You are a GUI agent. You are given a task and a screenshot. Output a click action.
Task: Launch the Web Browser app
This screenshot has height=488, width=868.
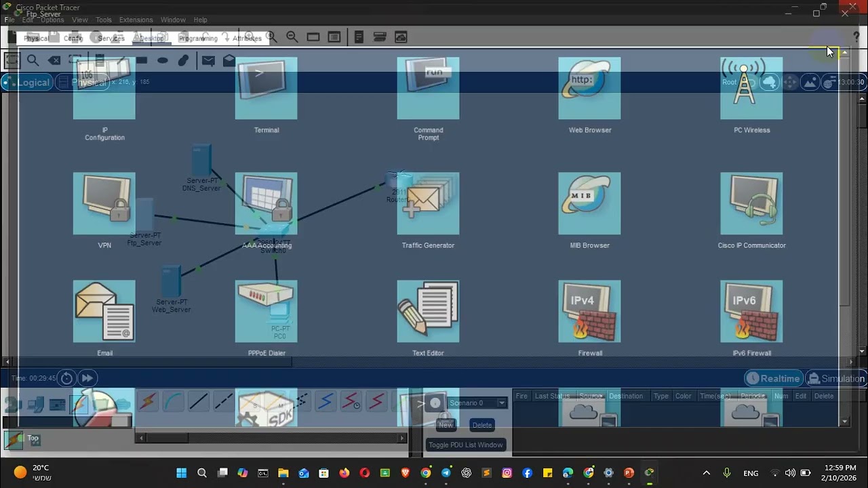589,89
